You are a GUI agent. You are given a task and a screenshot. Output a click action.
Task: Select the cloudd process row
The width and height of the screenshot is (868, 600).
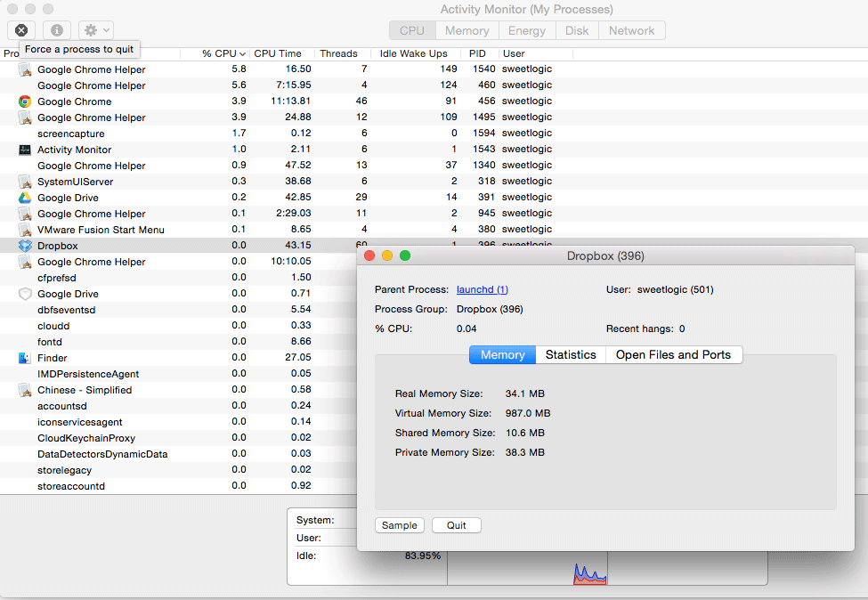click(x=178, y=326)
